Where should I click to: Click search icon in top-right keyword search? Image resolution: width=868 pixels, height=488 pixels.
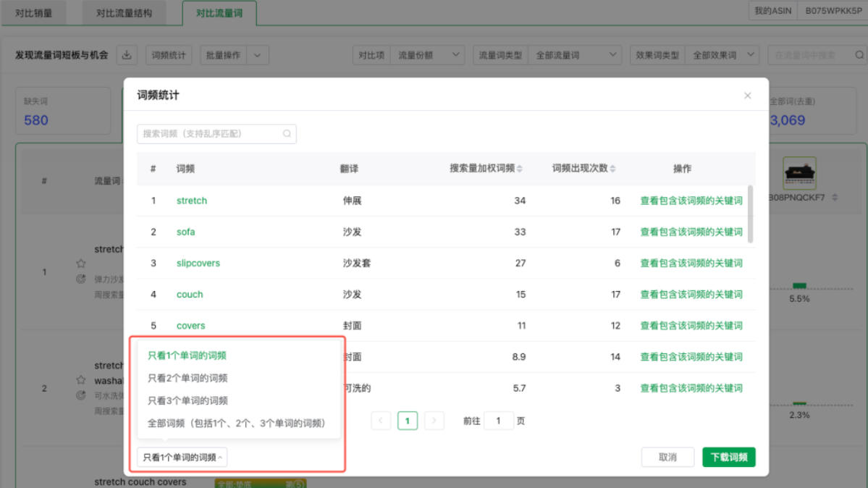coord(859,55)
